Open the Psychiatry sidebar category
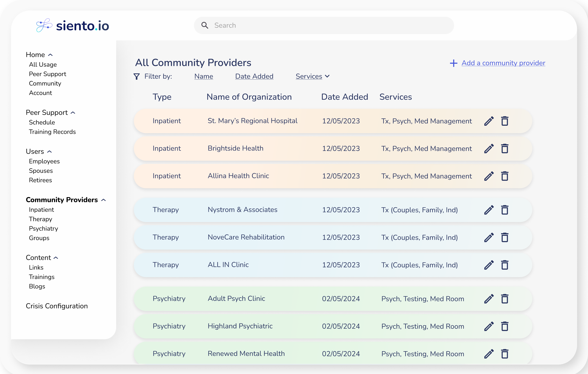588x374 pixels. coord(43,228)
